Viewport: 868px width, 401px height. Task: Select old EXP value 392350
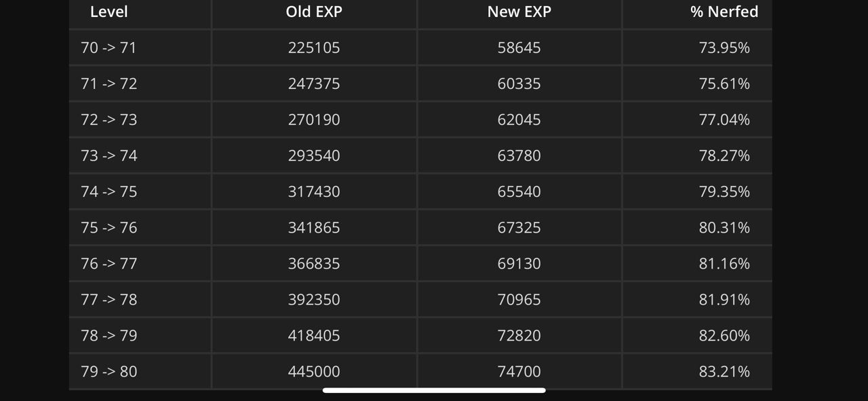click(x=314, y=299)
